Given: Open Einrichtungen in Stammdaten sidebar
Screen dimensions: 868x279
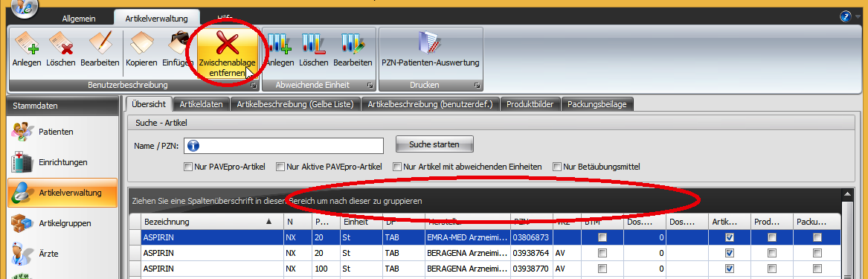Looking at the screenshot, I should (62, 162).
